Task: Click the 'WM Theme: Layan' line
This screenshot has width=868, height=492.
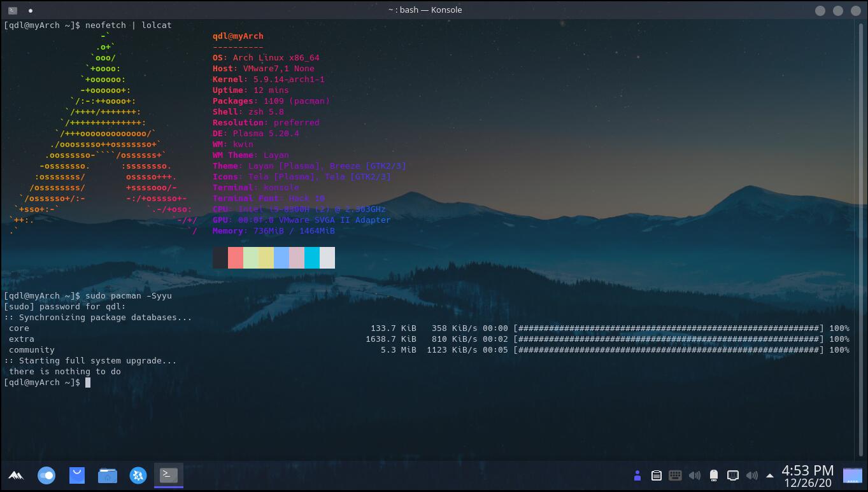Action: click(x=251, y=155)
